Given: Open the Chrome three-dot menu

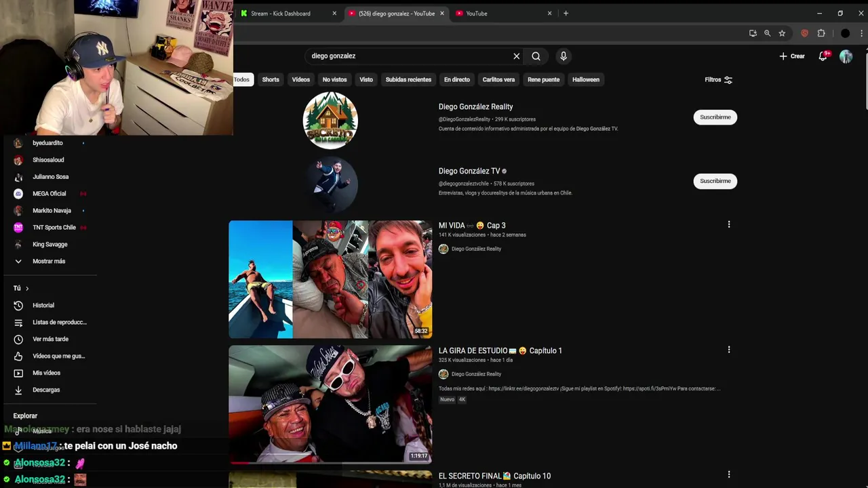Looking at the screenshot, I should pos(860,33).
